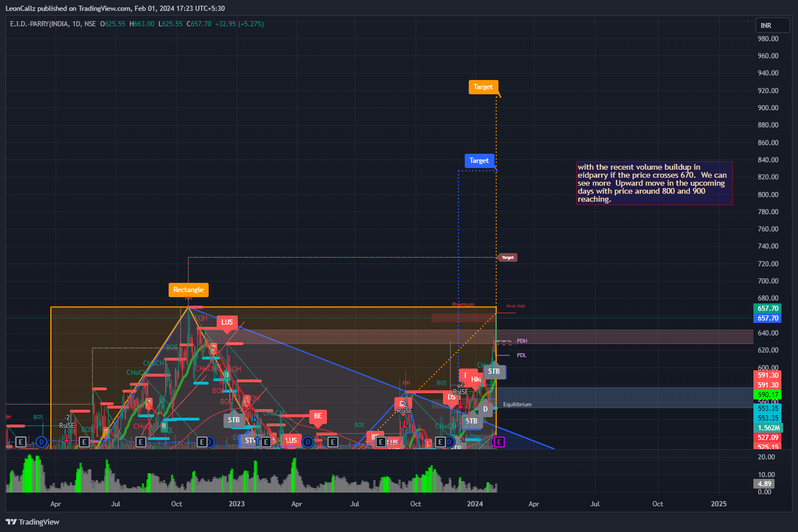798x532 pixels.
Task: Click 2023 on the time axis
Action: pos(237,504)
